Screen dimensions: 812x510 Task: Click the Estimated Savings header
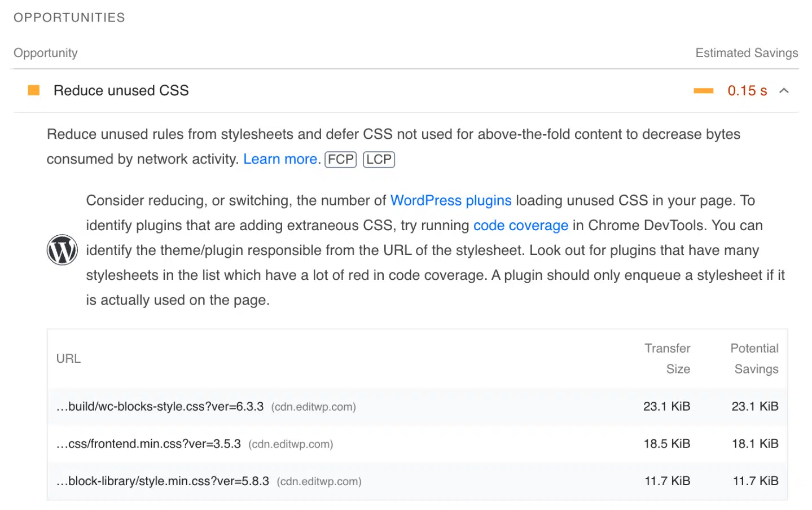tap(746, 53)
